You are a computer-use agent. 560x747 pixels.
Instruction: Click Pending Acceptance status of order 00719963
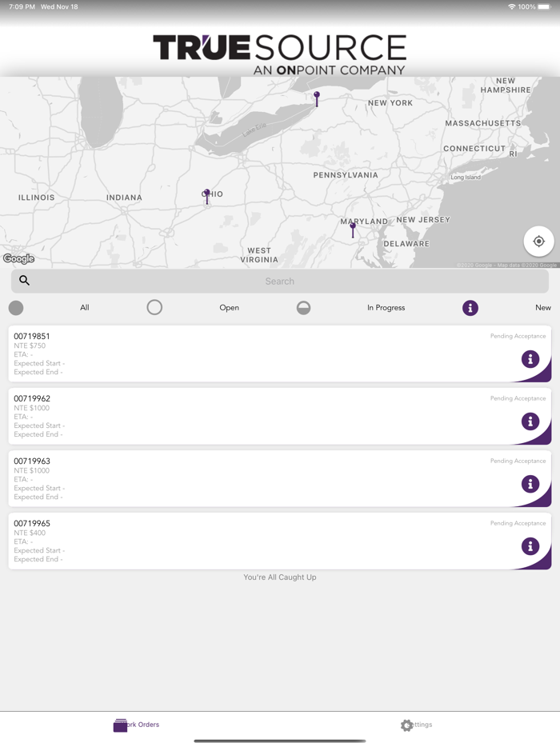coord(518,461)
